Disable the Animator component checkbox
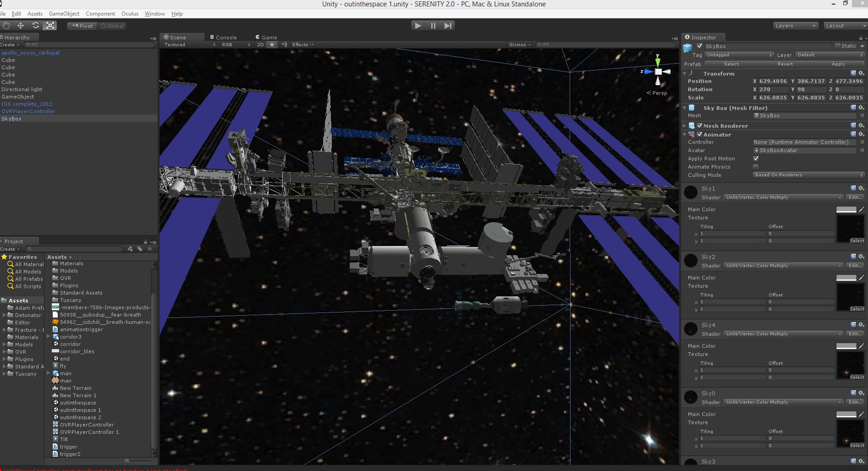The image size is (868, 471). coord(700,134)
